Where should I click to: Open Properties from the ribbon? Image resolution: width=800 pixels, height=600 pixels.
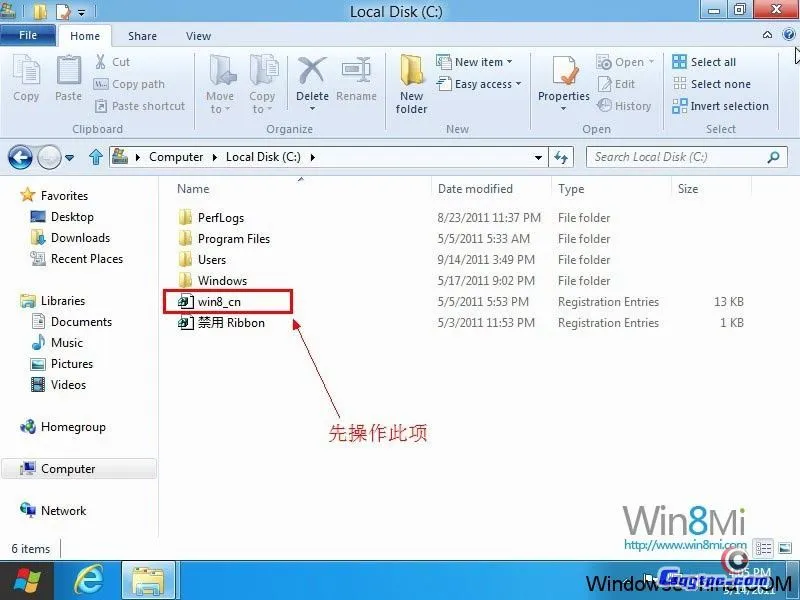(x=564, y=76)
